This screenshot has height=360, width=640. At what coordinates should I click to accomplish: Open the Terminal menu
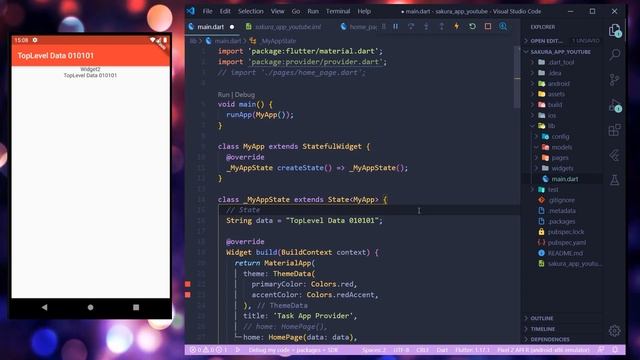(x=338, y=11)
